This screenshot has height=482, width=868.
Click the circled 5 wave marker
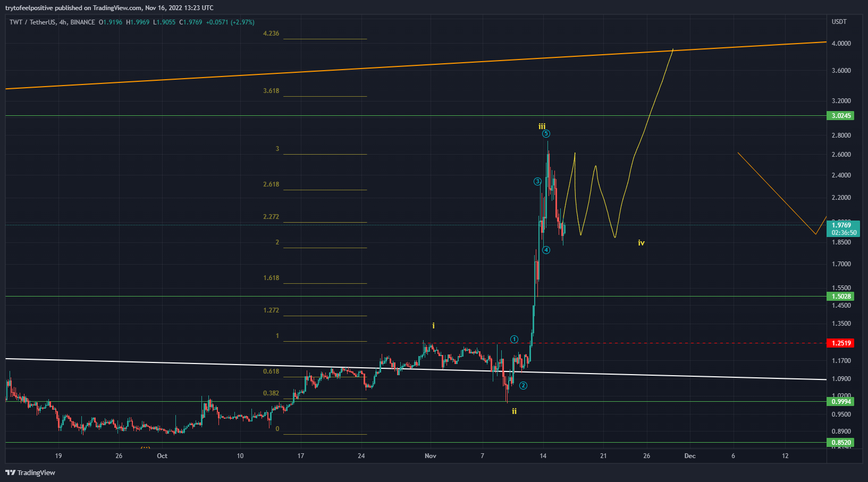[546, 134]
